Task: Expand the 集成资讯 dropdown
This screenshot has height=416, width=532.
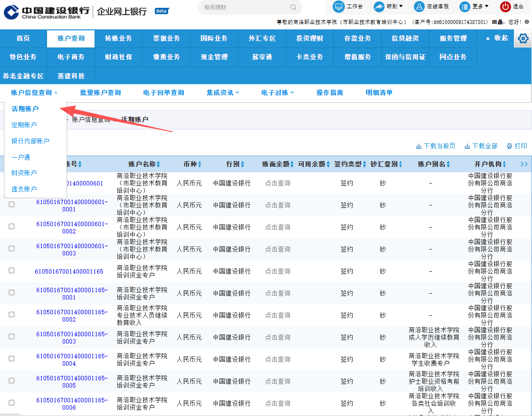Action: click(x=223, y=92)
